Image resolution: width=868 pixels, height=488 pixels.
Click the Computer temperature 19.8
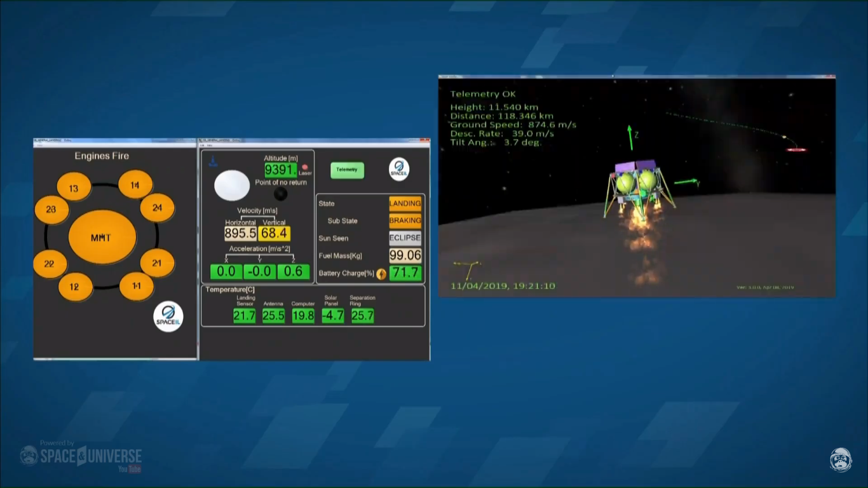tap(303, 316)
